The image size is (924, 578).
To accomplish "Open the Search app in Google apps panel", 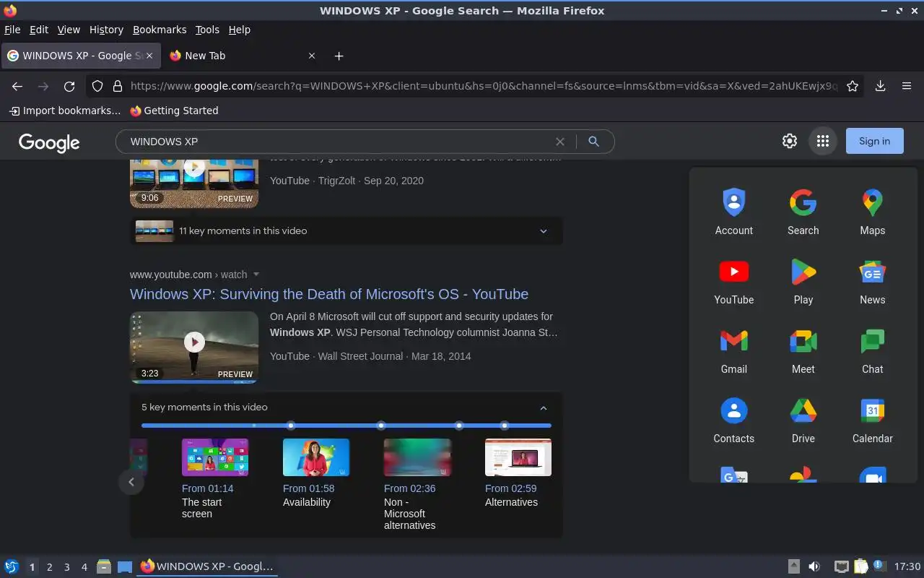I will (x=803, y=212).
